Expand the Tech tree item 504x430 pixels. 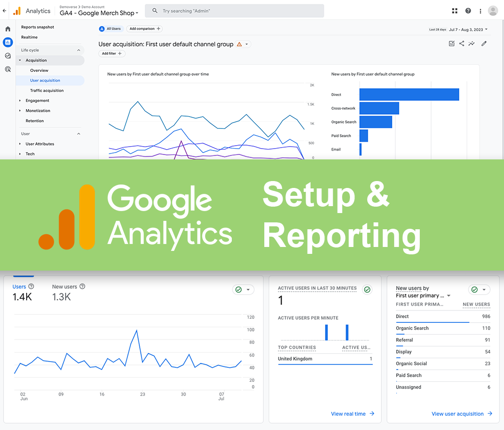point(20,154)
